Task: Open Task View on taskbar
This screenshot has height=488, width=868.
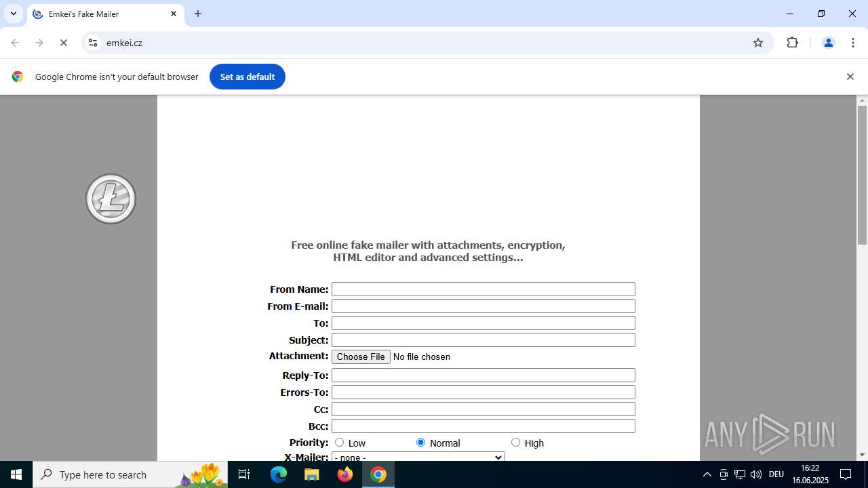Action: click(245, 474)
